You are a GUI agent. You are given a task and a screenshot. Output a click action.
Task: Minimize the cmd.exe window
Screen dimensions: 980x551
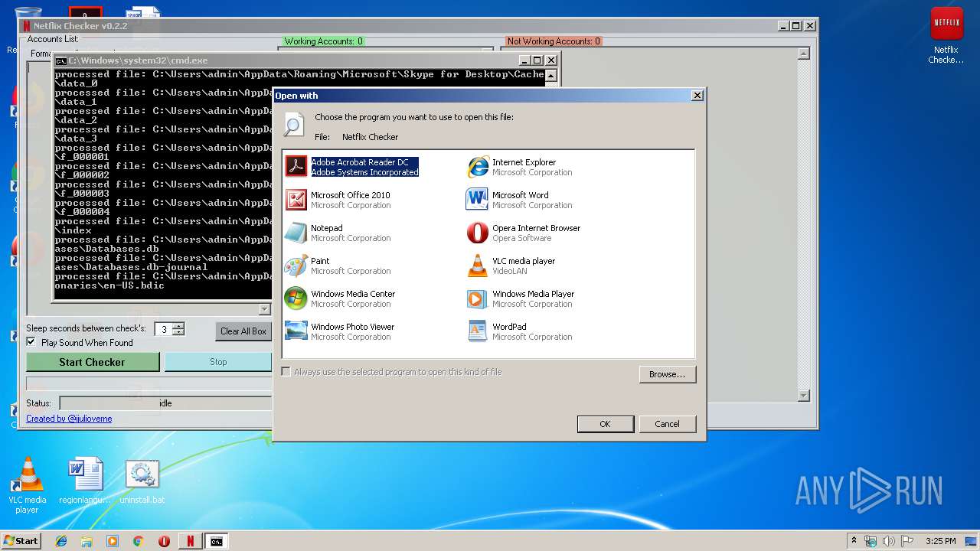pos(524,60)
